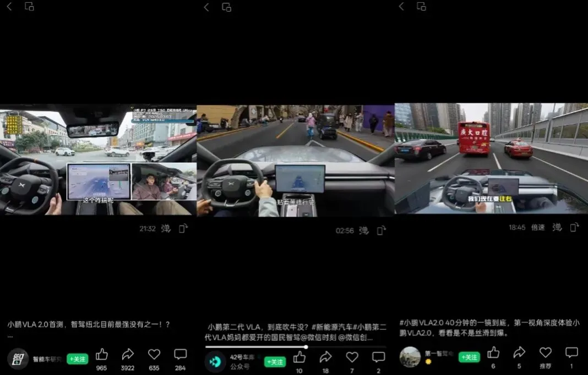Viewport: 588px width, 375px height.
Task: Click the #新能源汽车 hashtag in caption
Action: coord(331,327)
